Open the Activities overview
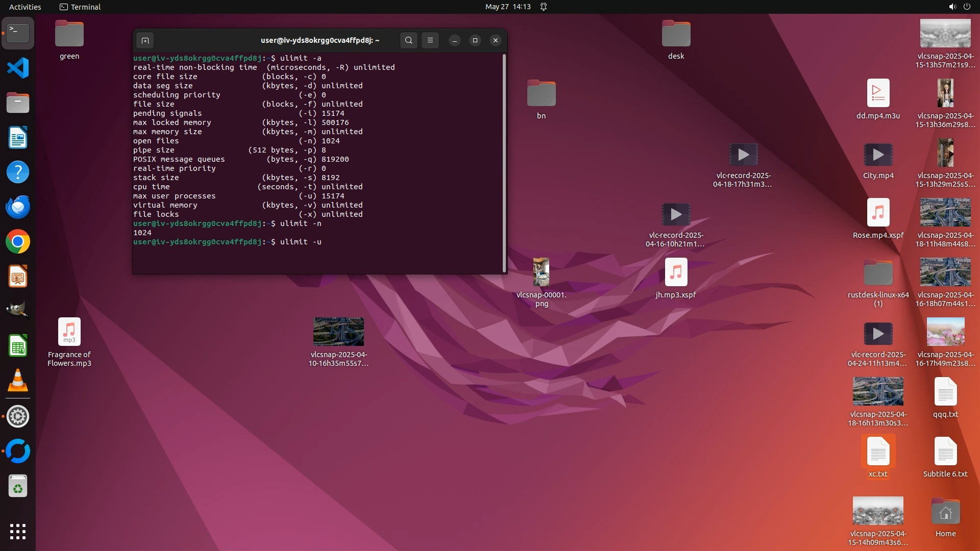 click(25, 7)
